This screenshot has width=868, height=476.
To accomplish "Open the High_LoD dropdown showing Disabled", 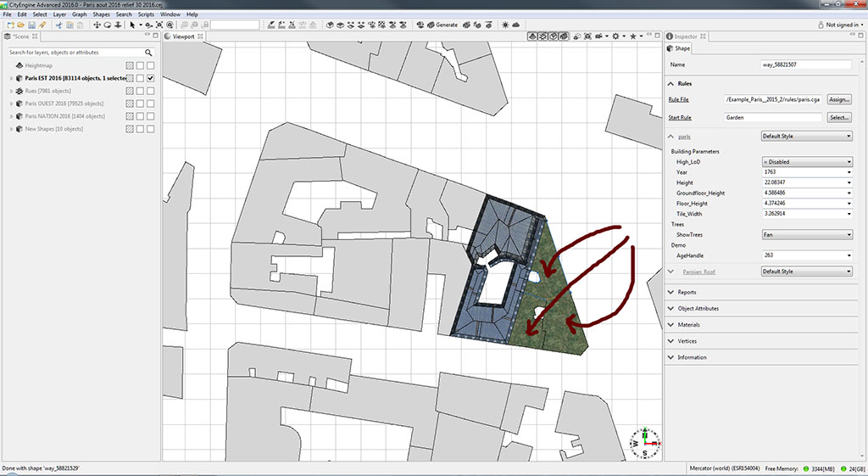I will (x=807, y=162).
